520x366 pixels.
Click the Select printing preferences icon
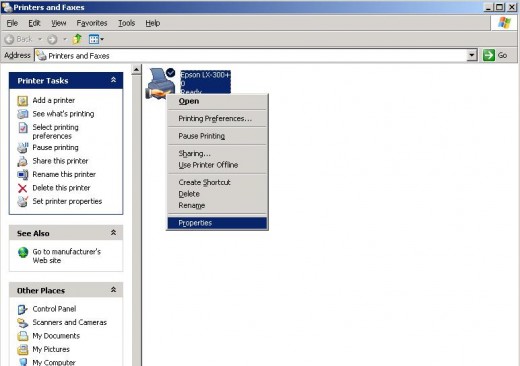[23, 128]
